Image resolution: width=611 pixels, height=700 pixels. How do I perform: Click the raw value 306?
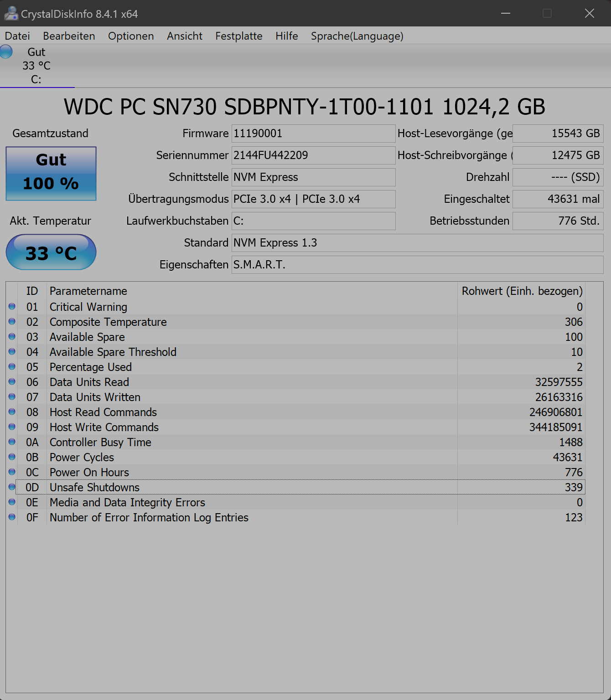pyautogui.click(x=574, y=322)
